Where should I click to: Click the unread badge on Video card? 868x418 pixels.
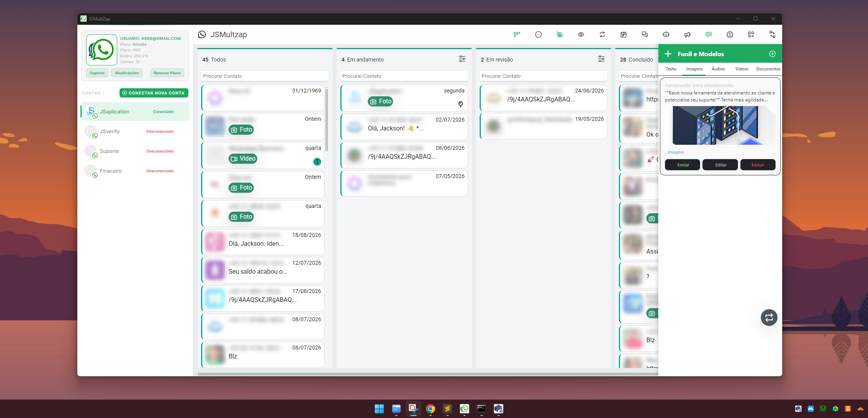click(x=317, y=162)
